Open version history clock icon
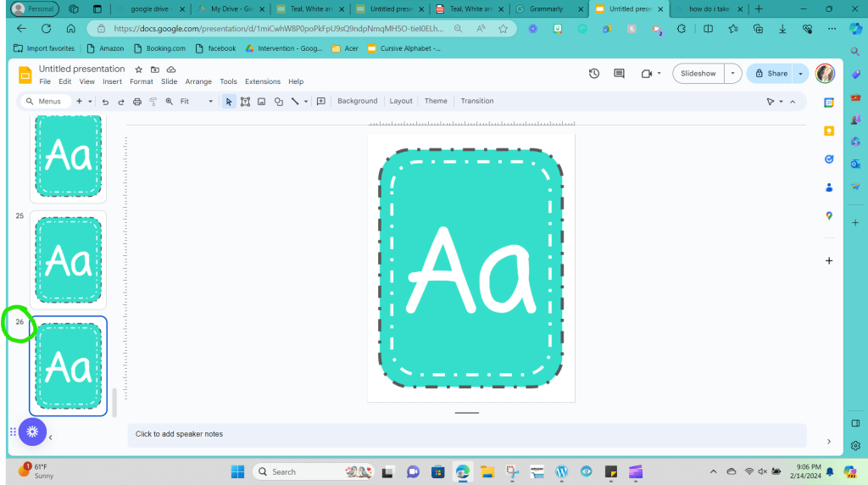This screenshot has width=868, height=485. coord(594,74)
